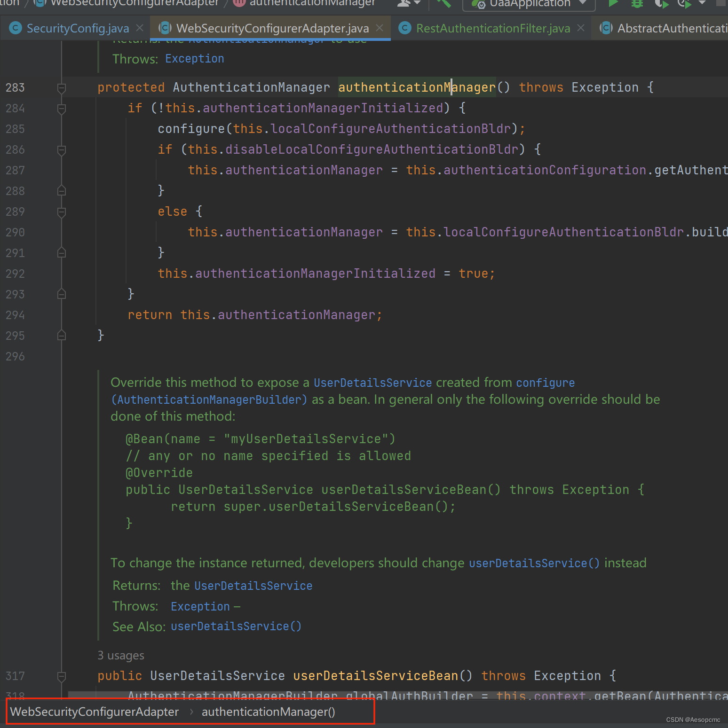Image resolution: width=728 pixels, height=728 pixels.
Task: Click authenticationManager() in bottom breadcrumb
Action: (268, 712)
